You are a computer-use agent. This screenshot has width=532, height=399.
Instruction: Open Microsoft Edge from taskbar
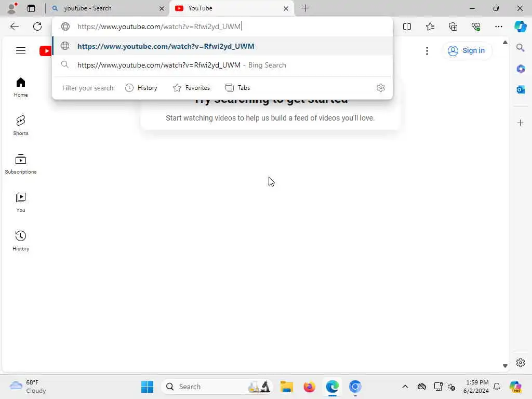point(332,387)
